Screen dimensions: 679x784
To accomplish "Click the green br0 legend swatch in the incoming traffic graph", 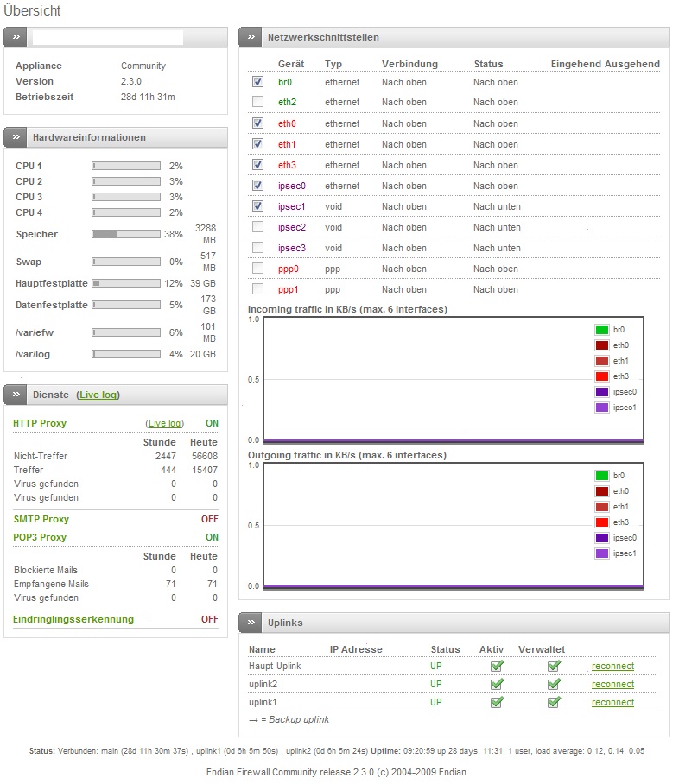I will point(602,330).
